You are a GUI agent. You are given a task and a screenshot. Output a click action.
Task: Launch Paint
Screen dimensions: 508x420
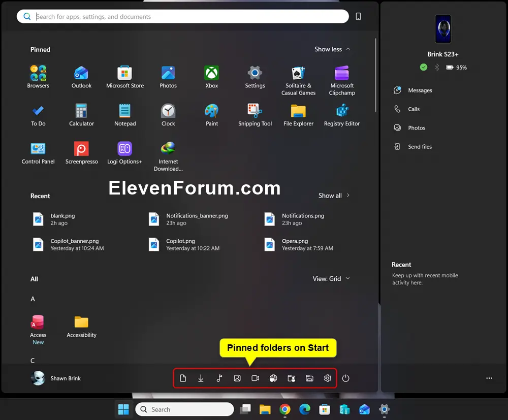click(x=211, y=115)
